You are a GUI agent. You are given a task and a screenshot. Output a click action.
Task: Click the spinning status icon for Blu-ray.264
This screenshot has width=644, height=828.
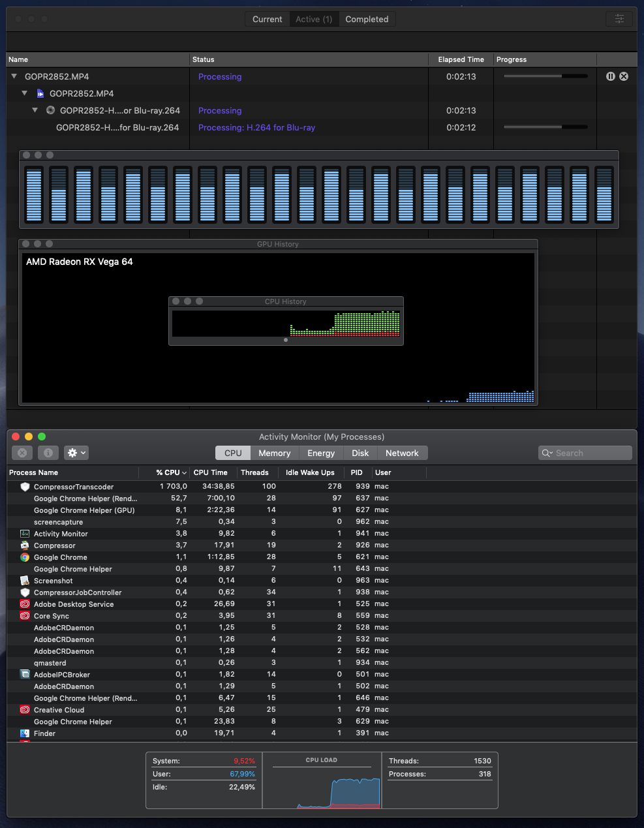(x=50, y=110)
